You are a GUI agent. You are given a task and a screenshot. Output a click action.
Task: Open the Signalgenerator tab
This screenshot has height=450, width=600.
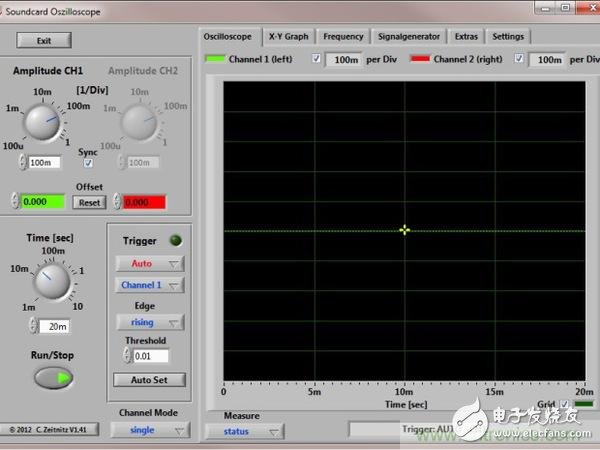(x=407, y=36)
